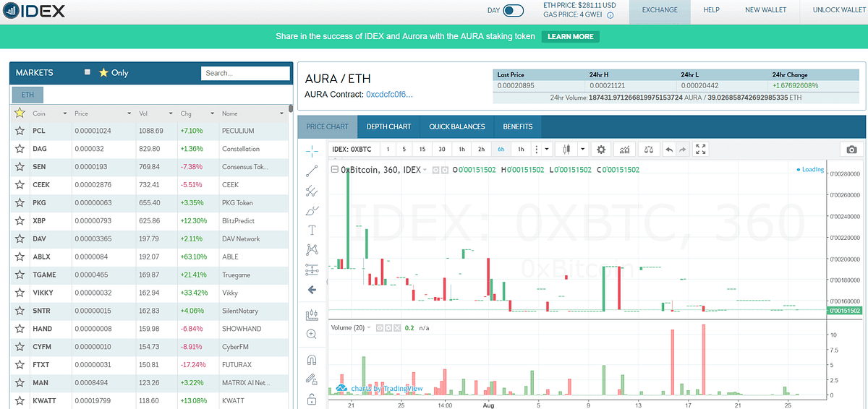The width and height of the screenshot is (868, 409).
Task: Star the SEN market row
Action: pos(20,167)
